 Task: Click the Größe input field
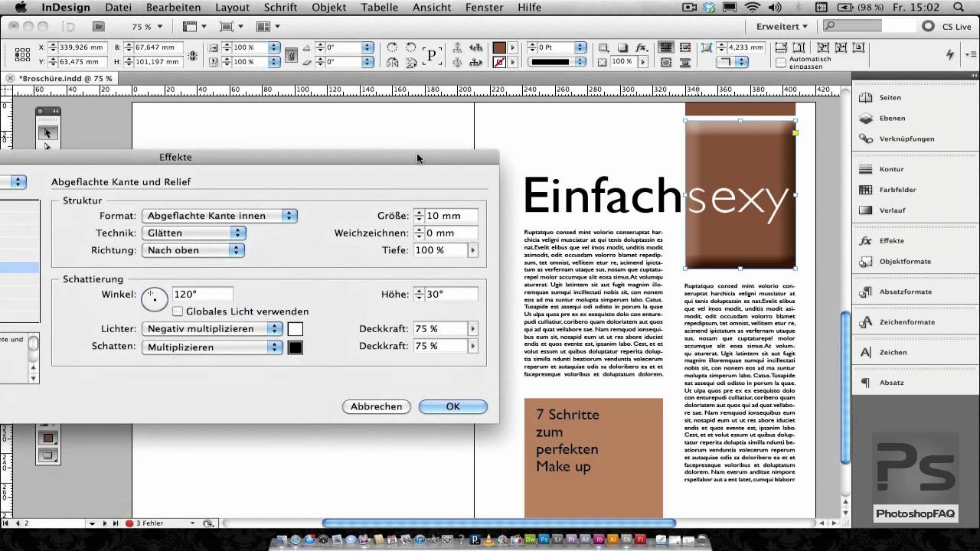pyautogui.click(x=451, y=216)
